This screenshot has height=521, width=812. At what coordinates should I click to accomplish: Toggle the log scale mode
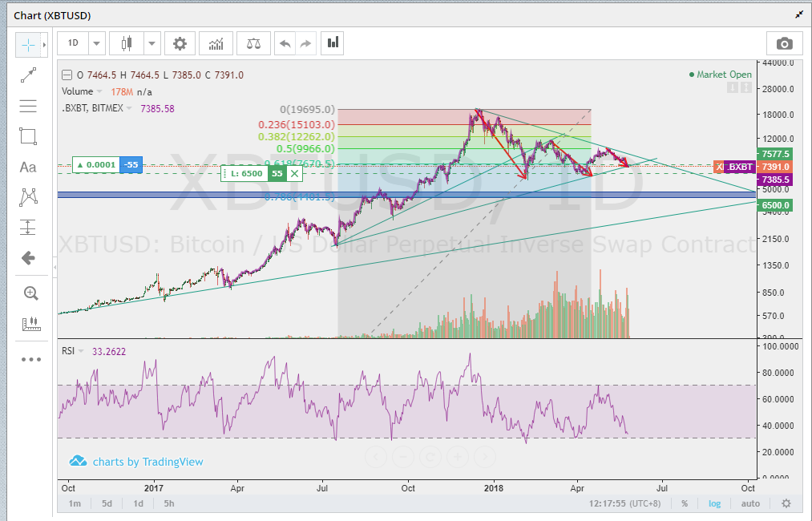pyautogui.click(x=715, y=503)
